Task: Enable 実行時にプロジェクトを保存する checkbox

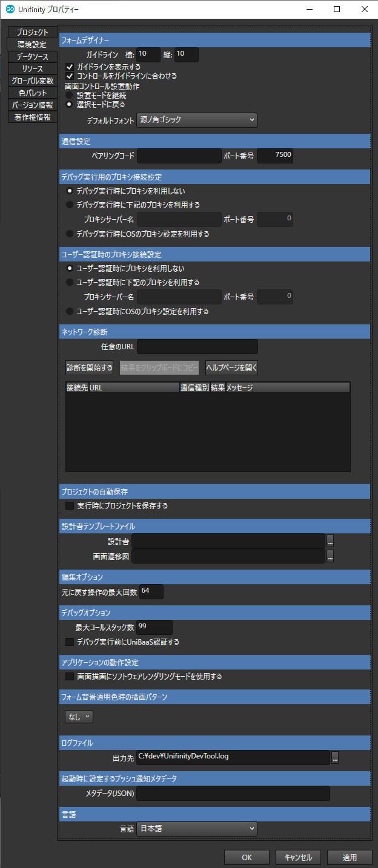Action: pyautogui.click(x=70, y=505)
